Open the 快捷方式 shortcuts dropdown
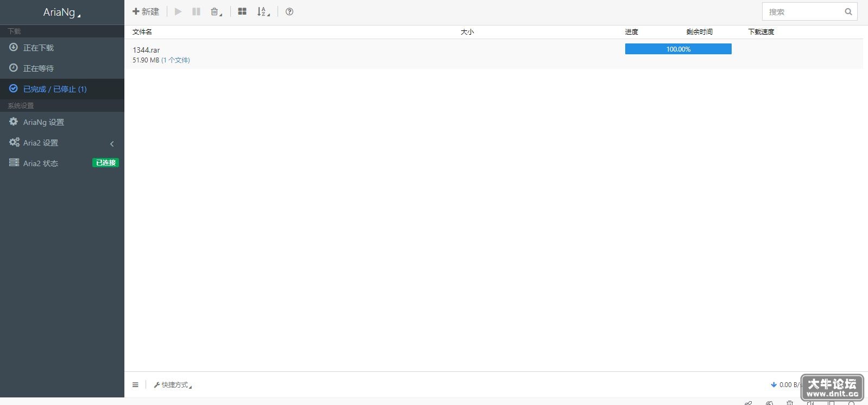 [173, 385]
